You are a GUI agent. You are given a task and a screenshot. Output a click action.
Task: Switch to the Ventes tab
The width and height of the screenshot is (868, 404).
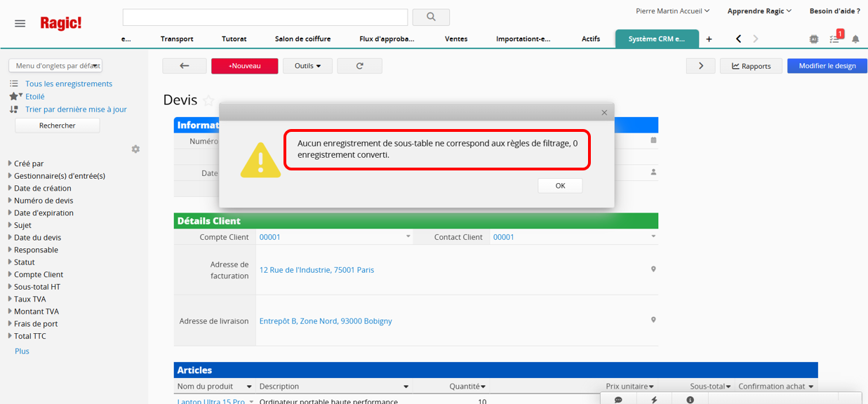point(456,39)
